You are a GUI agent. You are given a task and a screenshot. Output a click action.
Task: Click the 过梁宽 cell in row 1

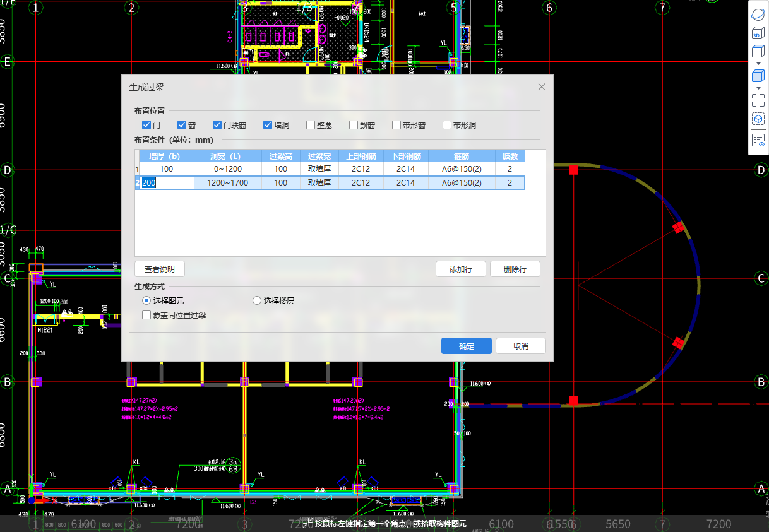(x=319, y=169)
